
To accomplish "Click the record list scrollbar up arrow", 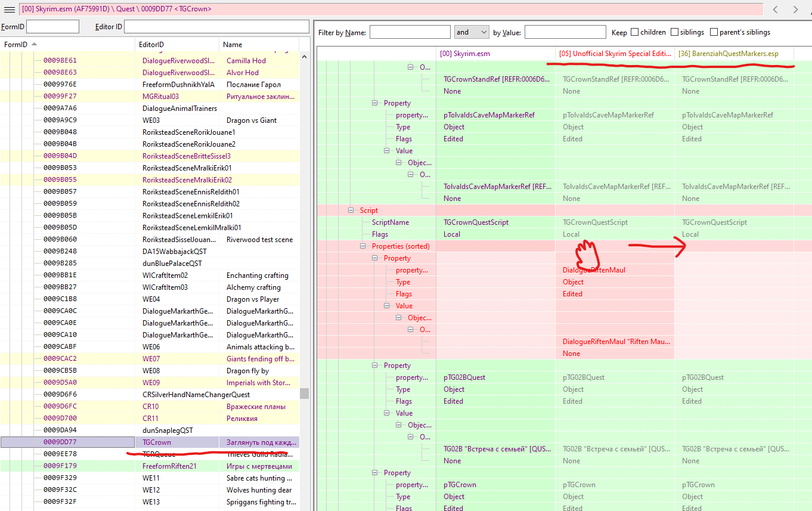I will pyautogui.click(x=304, y=57).
